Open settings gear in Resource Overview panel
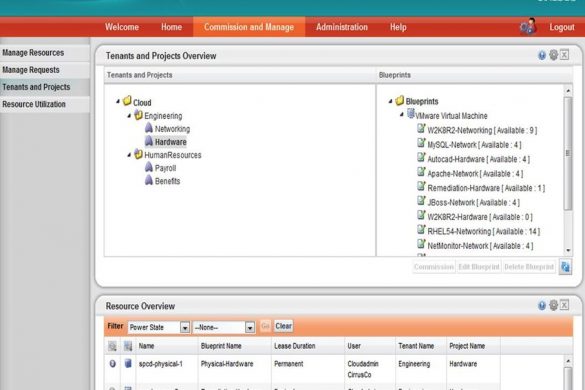The height and width of the screenshot is (390, 585). pos(554,305)
